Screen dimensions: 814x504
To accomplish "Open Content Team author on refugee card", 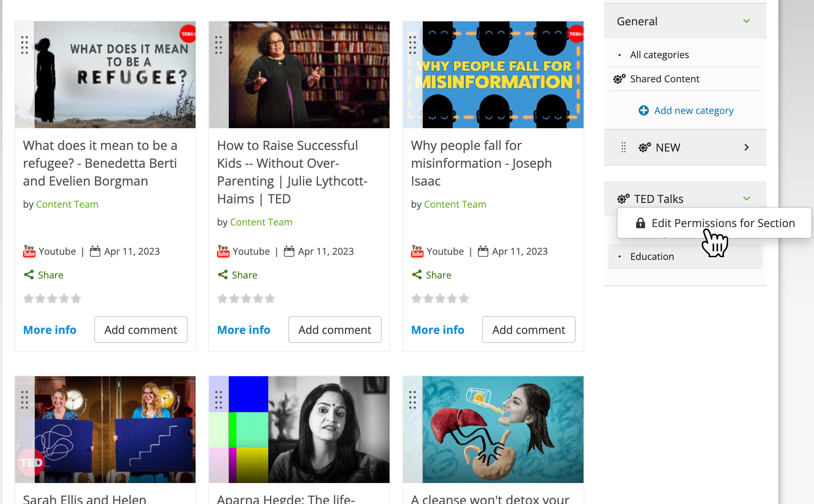I will click(67, 204).
